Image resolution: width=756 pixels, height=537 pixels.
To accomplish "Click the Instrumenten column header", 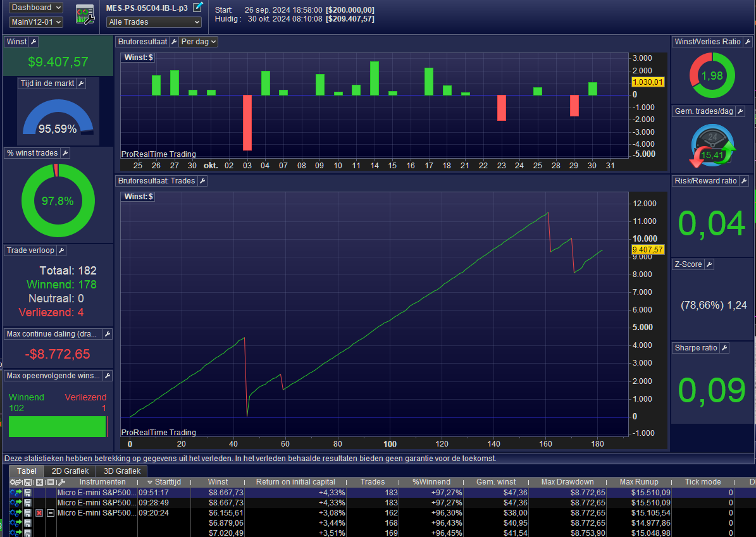I will click(102, 482).
